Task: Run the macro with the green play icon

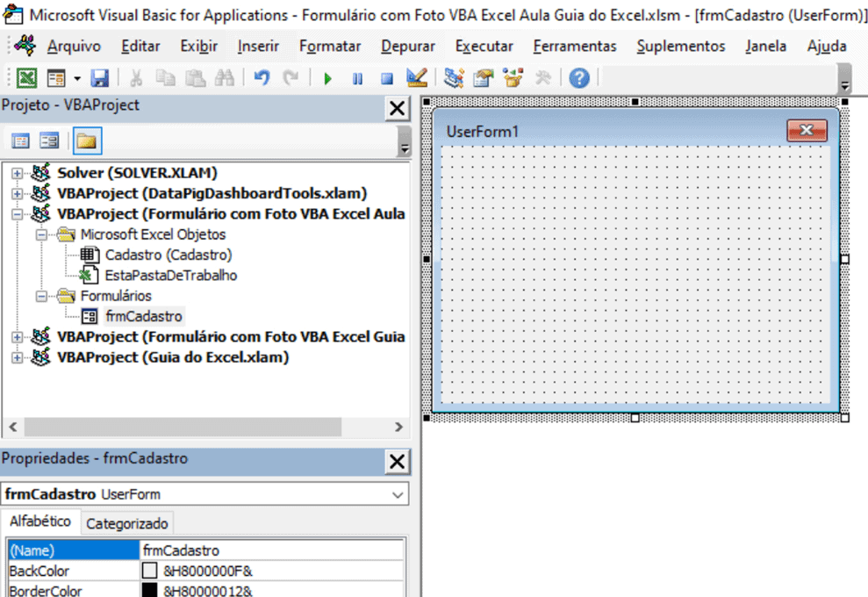Action: point(327,79)
